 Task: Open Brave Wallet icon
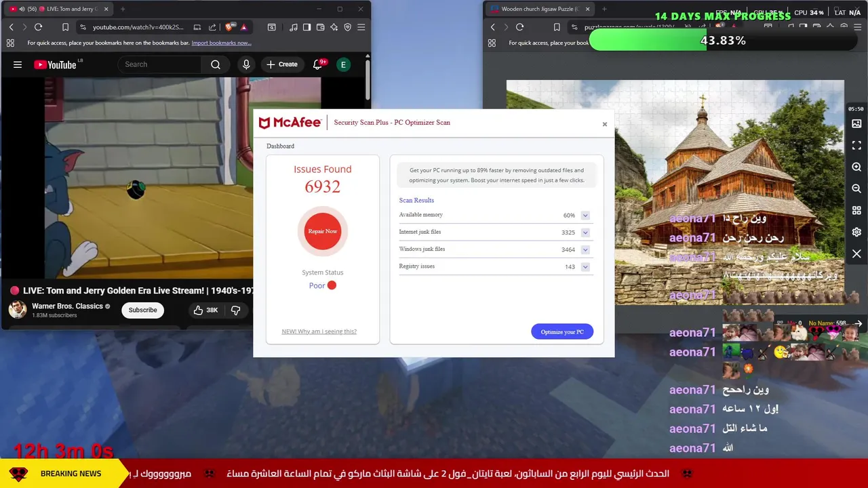[x=320, y=27]
